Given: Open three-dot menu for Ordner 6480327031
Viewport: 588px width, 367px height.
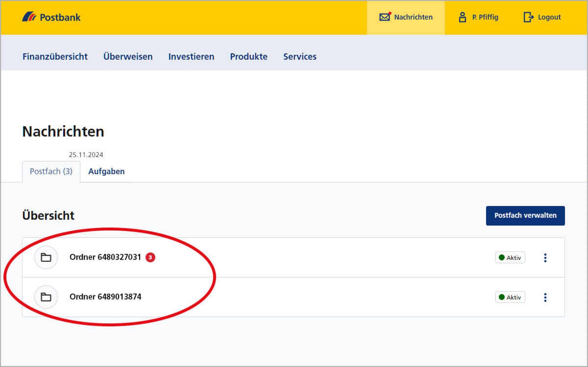Looking at the screenshot, I should click(545, 258).
